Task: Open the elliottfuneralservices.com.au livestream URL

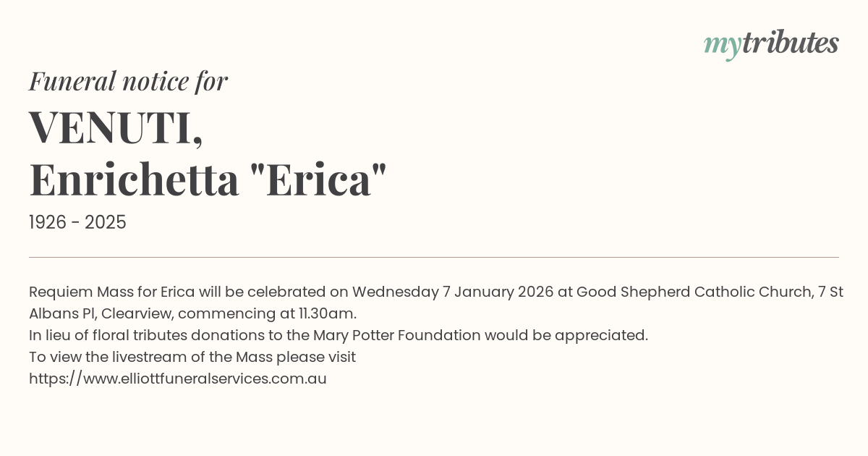Action: click(178, 379)
